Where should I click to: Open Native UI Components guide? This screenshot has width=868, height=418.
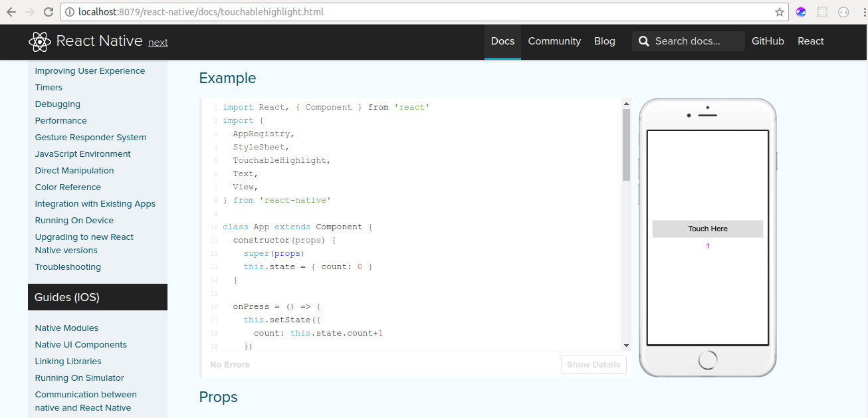(x=81, y=345)
